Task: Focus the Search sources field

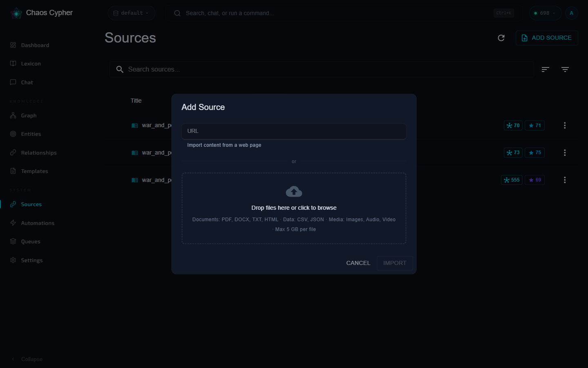Action: [322, 70]
